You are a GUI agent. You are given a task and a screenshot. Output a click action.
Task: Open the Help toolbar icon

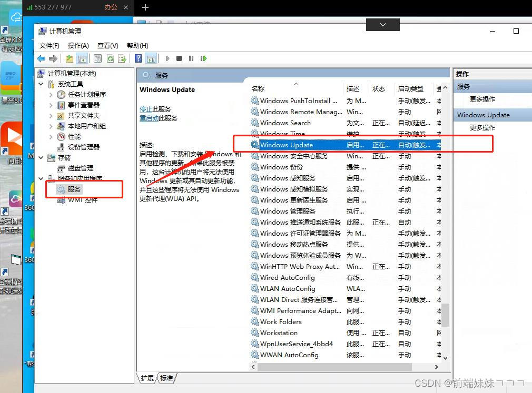tap(139, 58)
